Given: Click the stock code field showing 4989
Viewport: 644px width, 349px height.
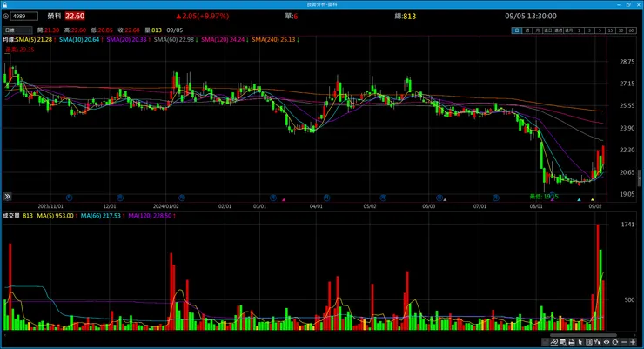Looking at the screenshot, I should pyautogui.click(x=24, y=16).
